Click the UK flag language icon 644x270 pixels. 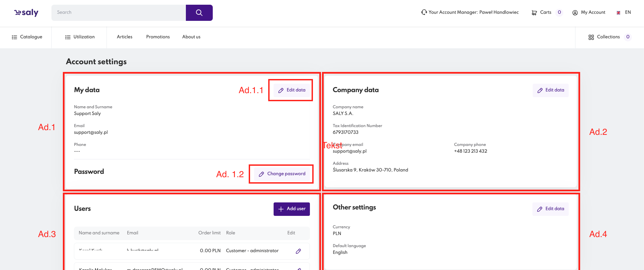click(x=618, y=13)
